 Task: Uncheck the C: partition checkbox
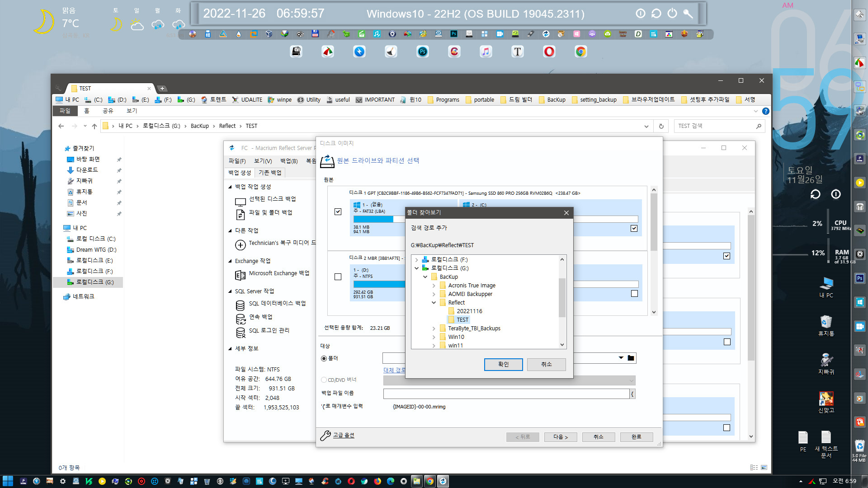pos(634,228)
